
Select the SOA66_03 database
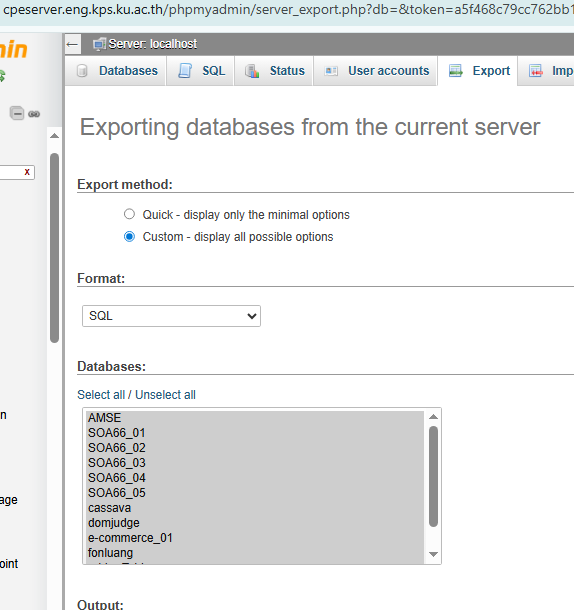coord(255,463)
